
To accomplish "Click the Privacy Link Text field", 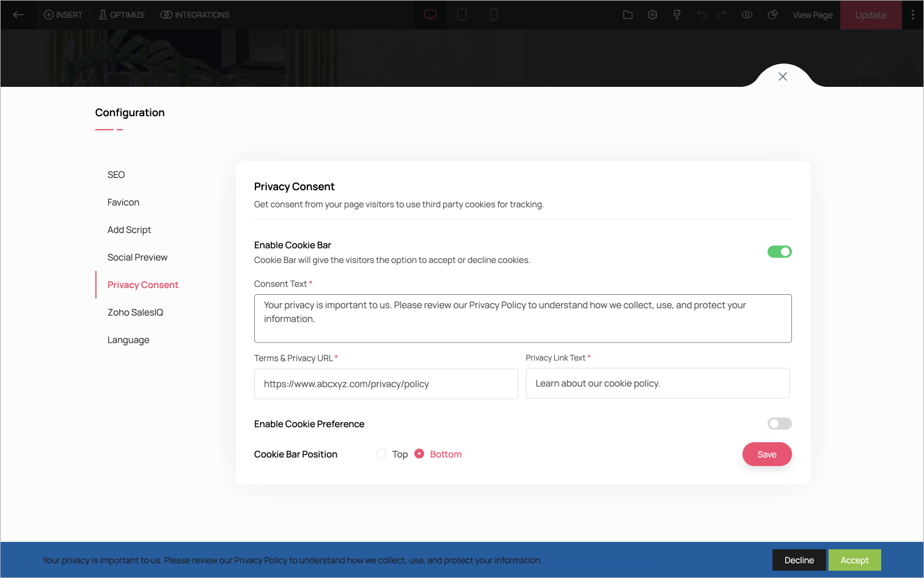I will 658,383.
